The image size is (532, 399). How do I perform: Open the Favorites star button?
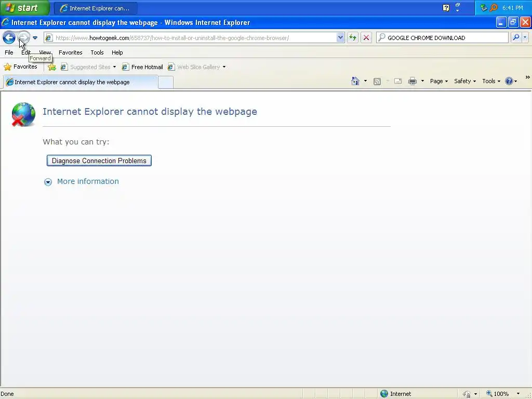point(20,67)
